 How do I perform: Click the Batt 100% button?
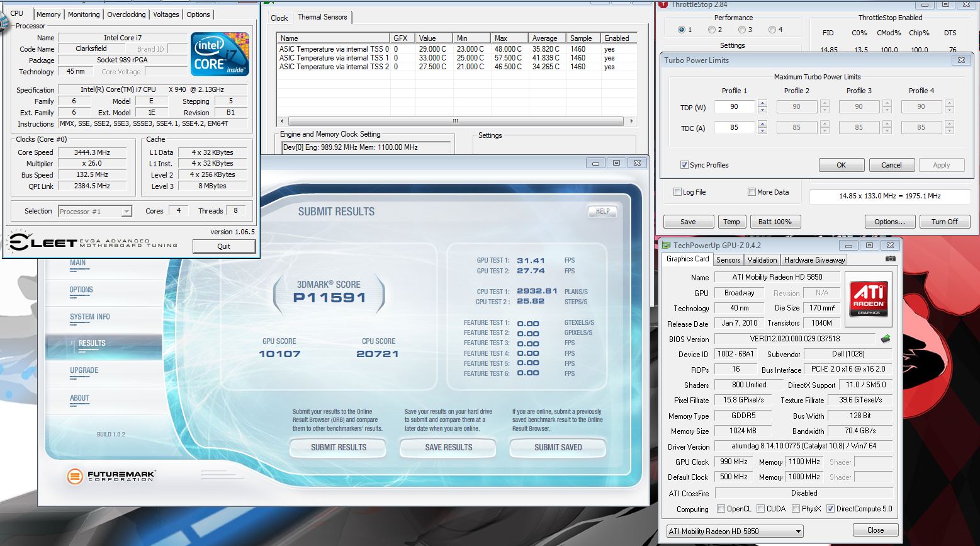[775, 222]
